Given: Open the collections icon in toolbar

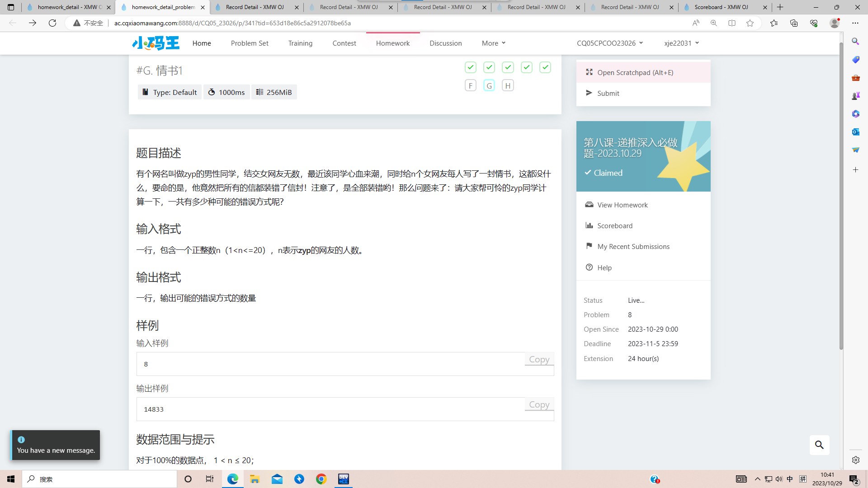Looking at the screenshot, I should point(794,23).
